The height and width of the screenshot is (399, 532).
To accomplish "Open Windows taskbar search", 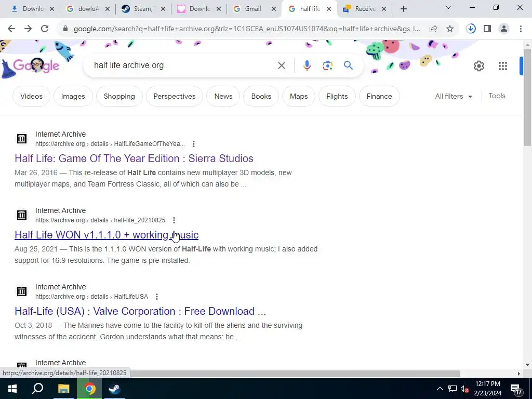I will pos(37,389).
